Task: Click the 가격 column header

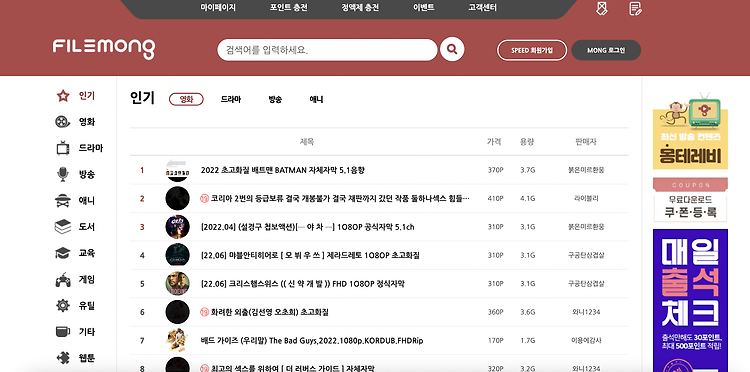Action: [494, 142]
